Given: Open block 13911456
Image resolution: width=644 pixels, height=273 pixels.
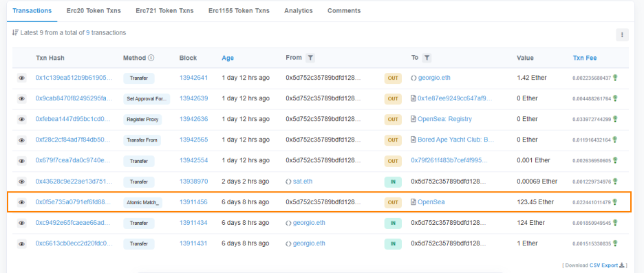Looking at the screenshot, I should click(x=193, y=202).
